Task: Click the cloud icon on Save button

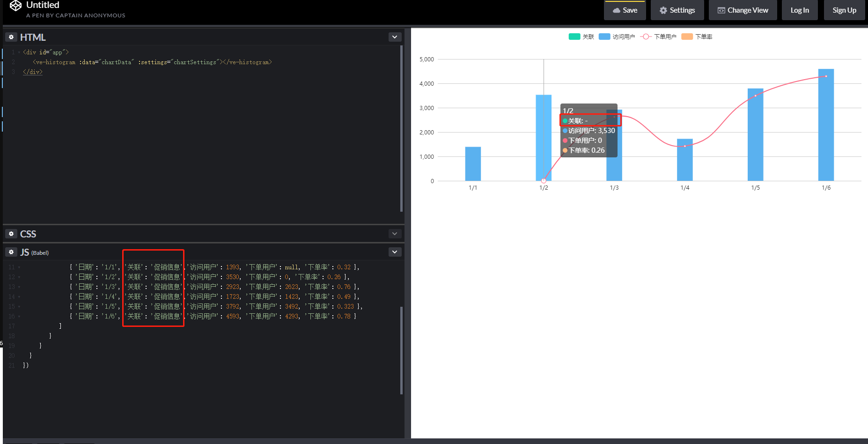Action: pyautogui.click(x=616, y=9)
